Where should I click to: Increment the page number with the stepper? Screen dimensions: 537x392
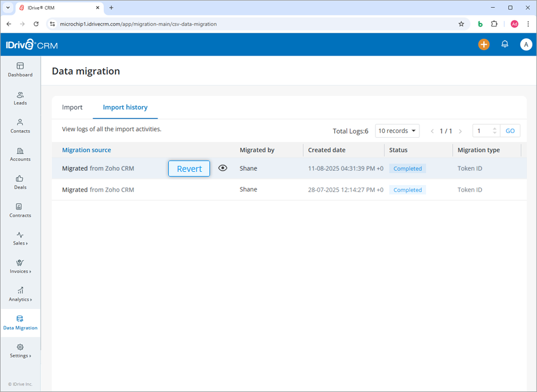(x=494, y=128)
